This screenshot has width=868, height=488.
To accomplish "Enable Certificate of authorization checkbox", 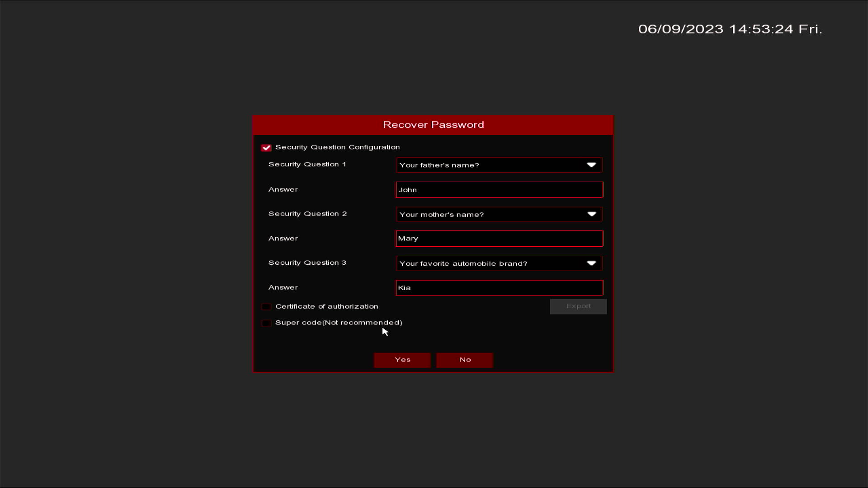I will [x=266, y=307].
